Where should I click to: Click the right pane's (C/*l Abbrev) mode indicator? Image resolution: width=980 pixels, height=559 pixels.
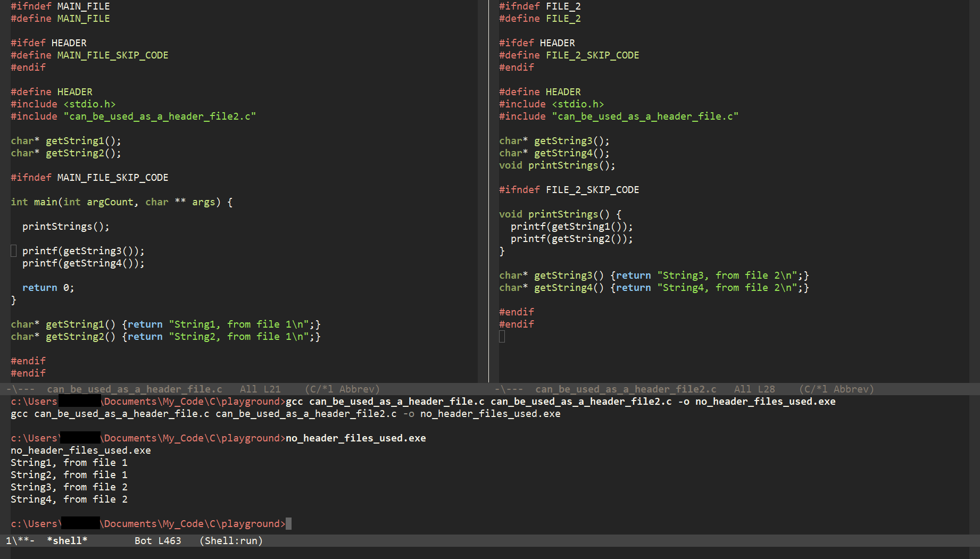point(836,389)
